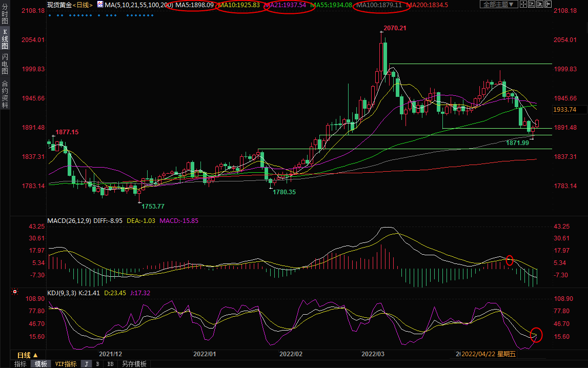Click the red sun icon beside KDJ
The image size is (588, 368).
(x=15, y=292)
